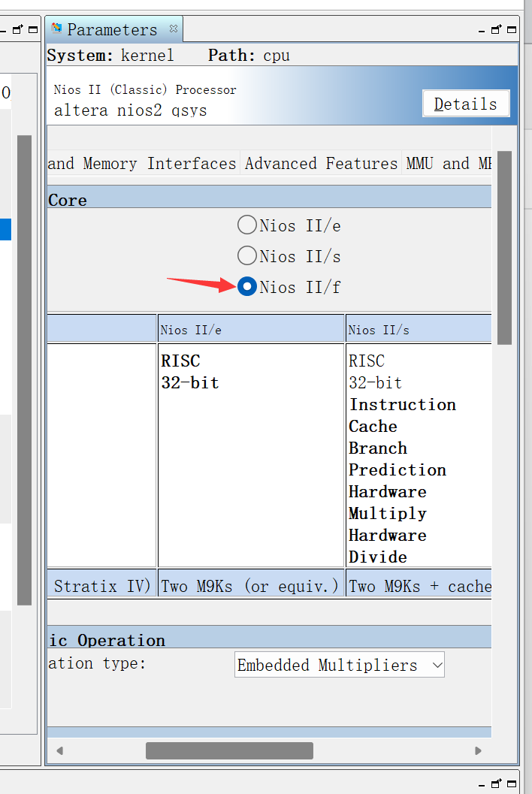
Task: Minimize the Parameters panel
Action: coord(482,32)
